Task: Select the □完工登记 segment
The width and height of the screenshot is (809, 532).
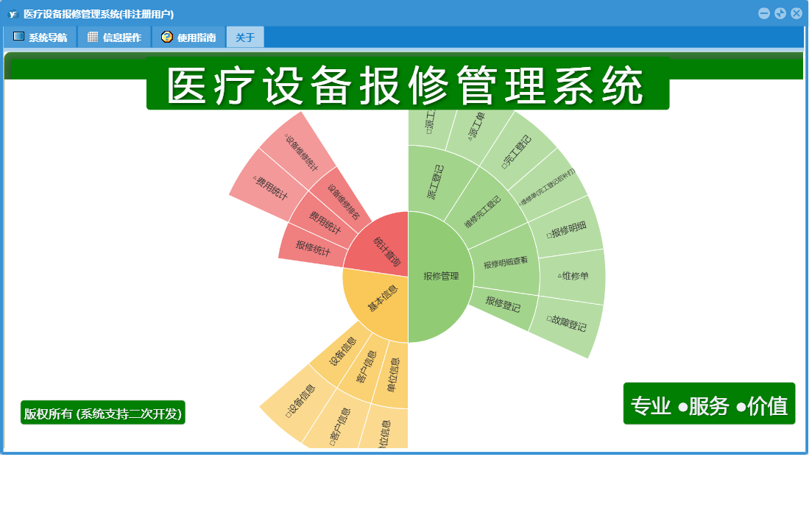Action: (517, 152)
